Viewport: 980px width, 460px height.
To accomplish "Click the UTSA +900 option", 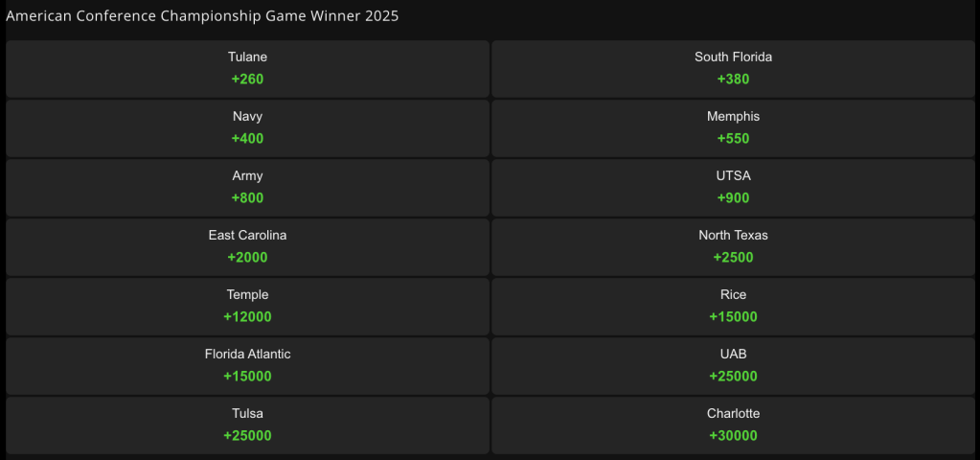I will (733, 188).
